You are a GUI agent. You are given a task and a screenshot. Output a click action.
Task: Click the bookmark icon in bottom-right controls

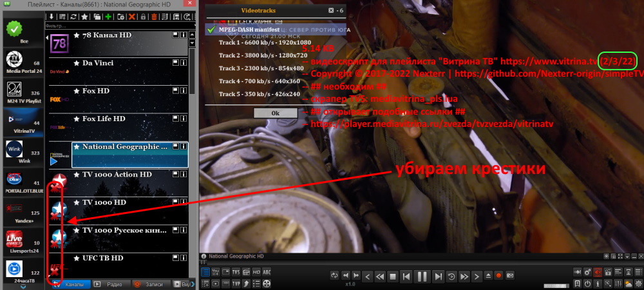577,284
